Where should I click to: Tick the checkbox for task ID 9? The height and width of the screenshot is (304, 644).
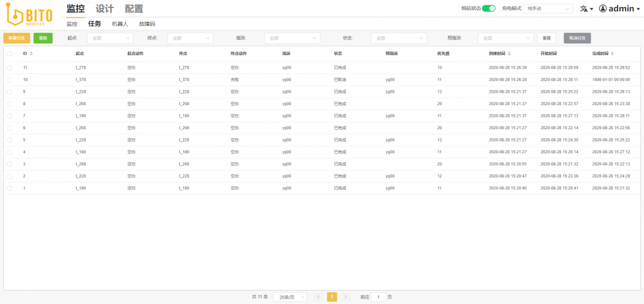click(x=9, y=92)
